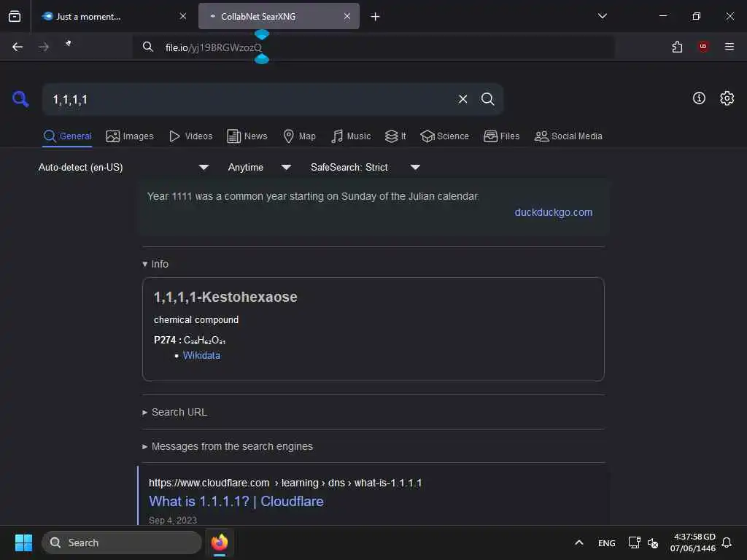Close the CollabNet SearXNG tab

coord(347,16)
